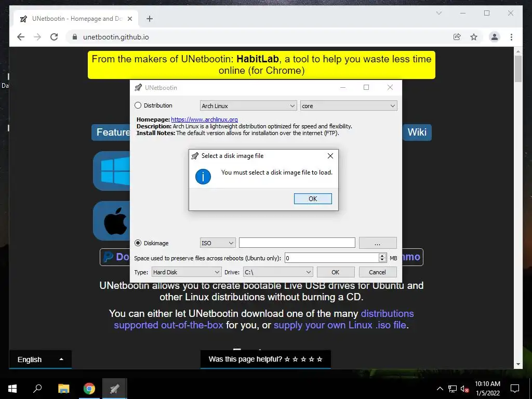Image resolution: width=532 pixels, height=399 pixels.
Task: Open the notification center icon
Action: click(515, 389)
